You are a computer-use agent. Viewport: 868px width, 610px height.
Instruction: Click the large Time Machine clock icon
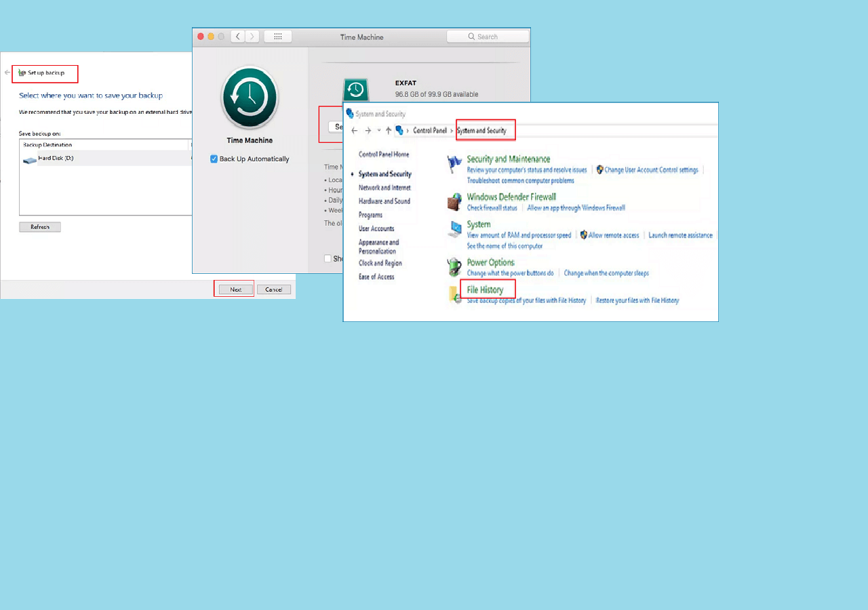(x=250, y=98)
